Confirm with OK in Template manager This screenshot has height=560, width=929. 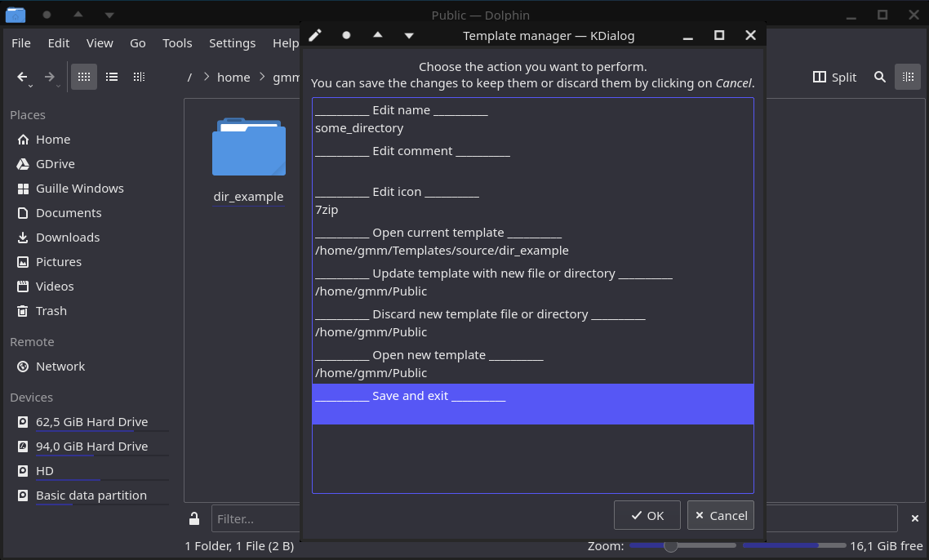[647, 516]
